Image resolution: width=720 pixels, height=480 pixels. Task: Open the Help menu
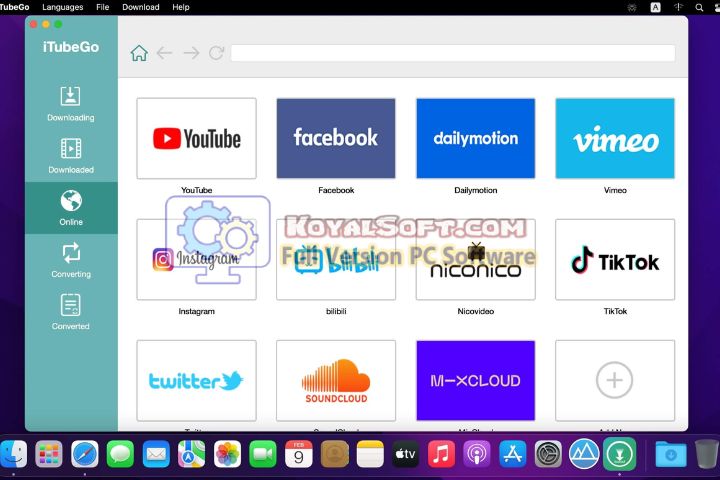180,7
